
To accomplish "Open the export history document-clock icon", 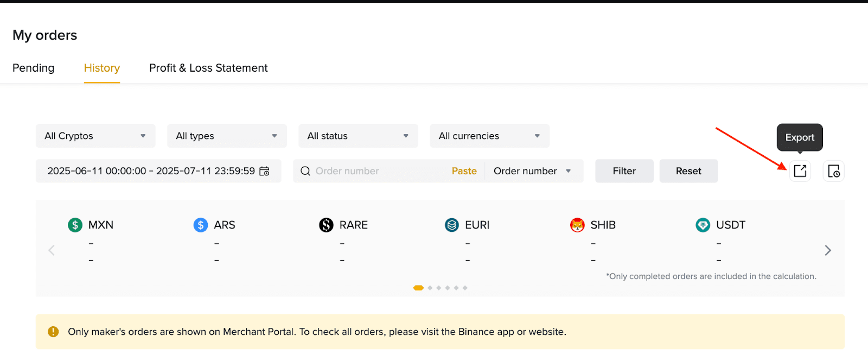I will tap(834, 171).
